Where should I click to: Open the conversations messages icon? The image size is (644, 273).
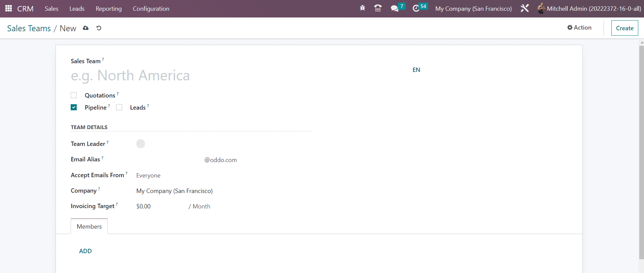tap(394, 8)
